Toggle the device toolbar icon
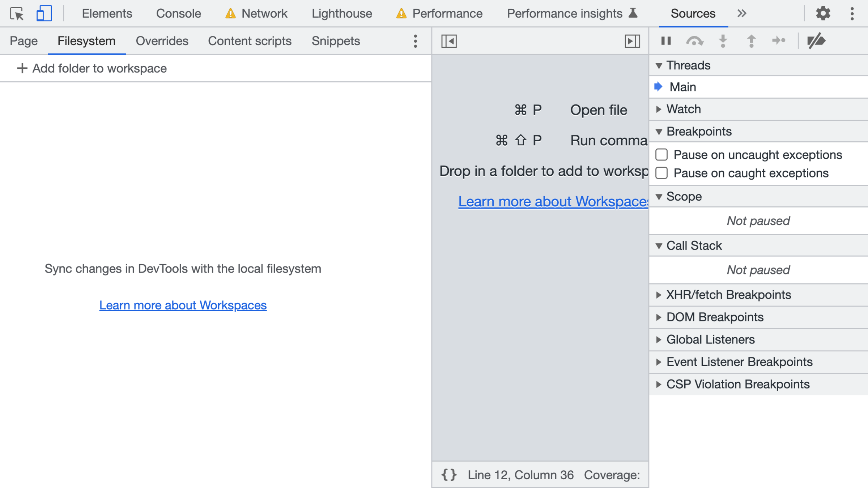 (44, 14)
